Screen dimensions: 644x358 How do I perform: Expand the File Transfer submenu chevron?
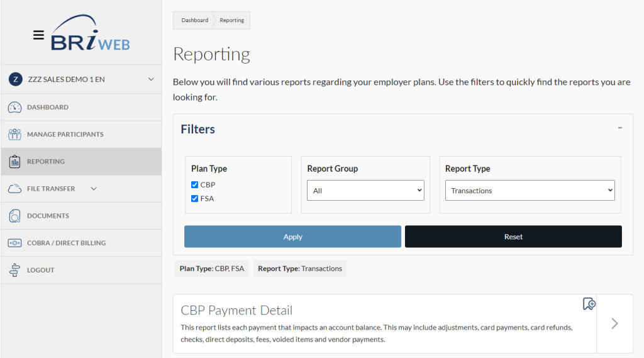click(x=94, y=189)
